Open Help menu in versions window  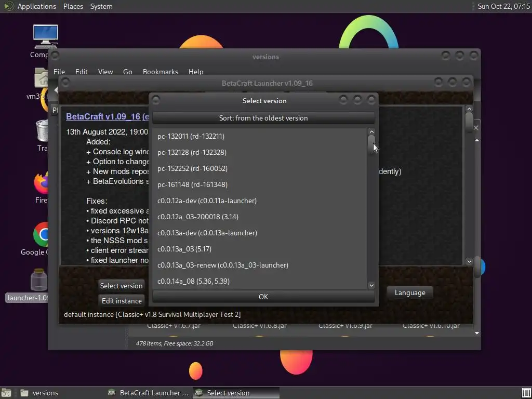click(196, 72)
